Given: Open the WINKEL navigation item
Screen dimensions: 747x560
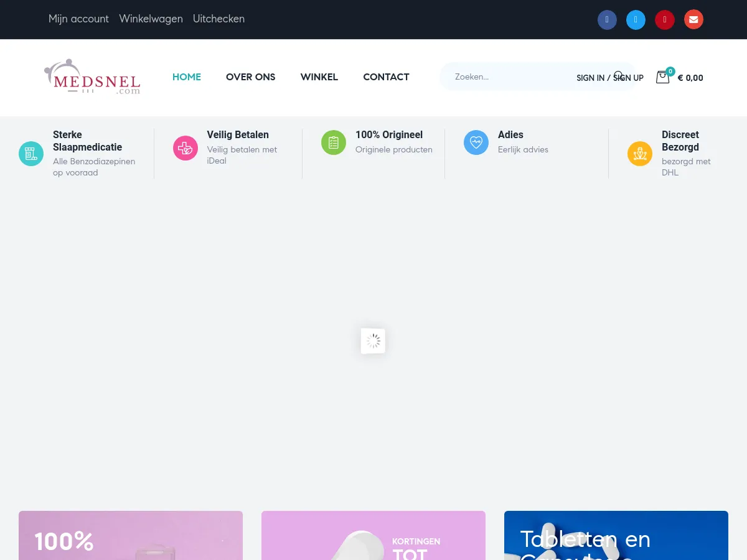Looking at the screenshot, I should 319,77.
